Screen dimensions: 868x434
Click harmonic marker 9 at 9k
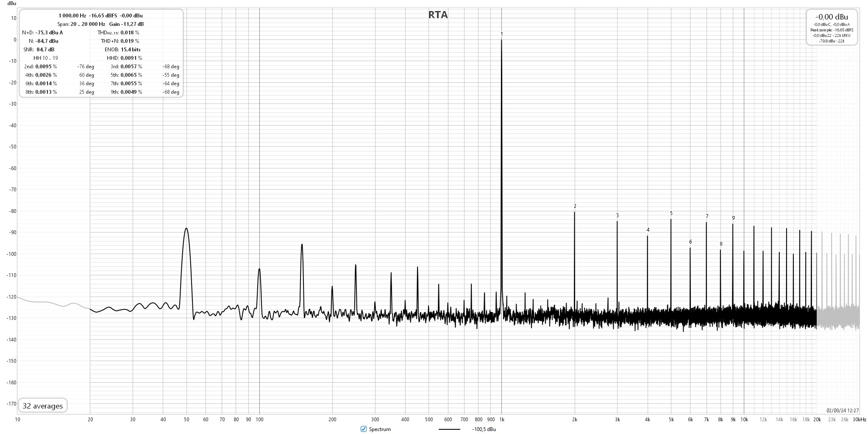733,218
